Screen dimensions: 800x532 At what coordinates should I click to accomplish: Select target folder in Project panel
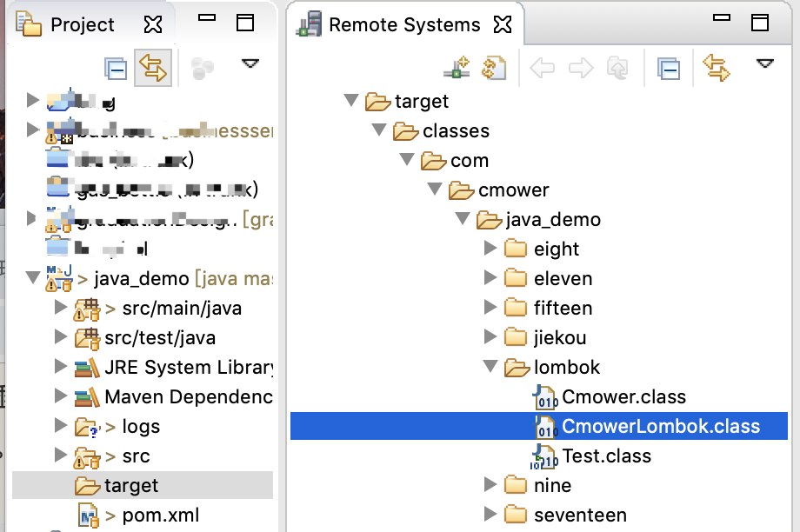point(143,485)
